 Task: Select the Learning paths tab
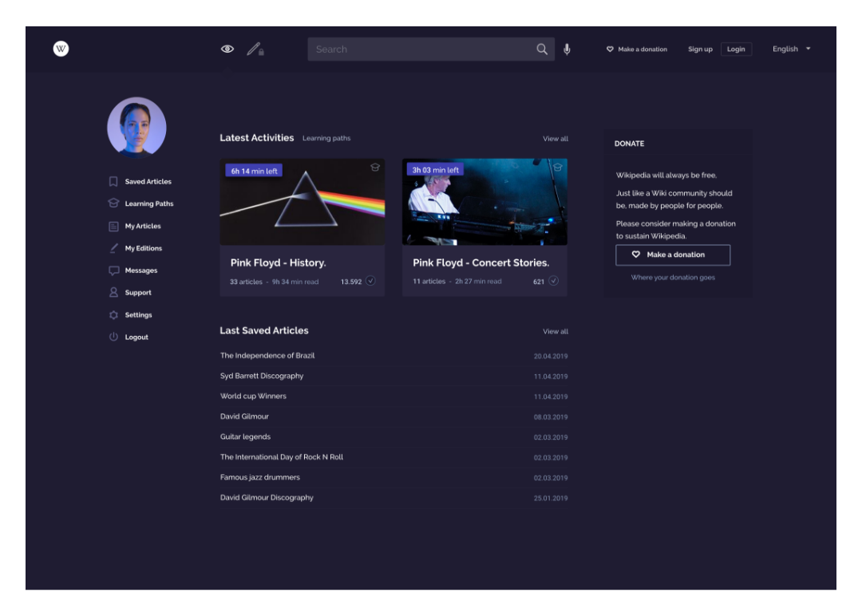pyautogui.click(x=326, y=138)
